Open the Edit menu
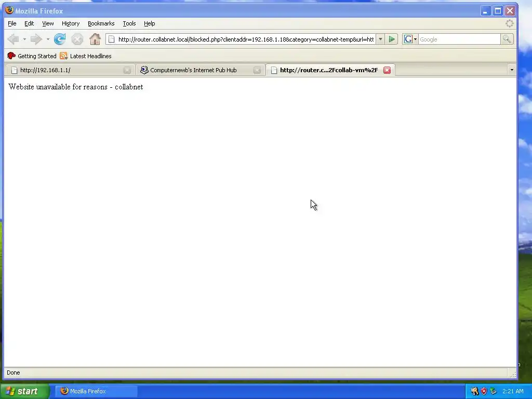532x399 pixels. 29,23
